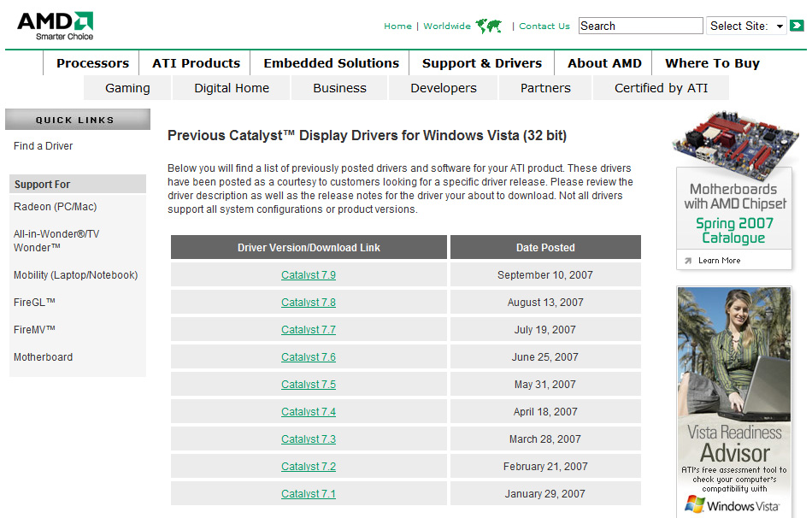
Task: Open the Worldwide link
Action: tap(447, 26)
